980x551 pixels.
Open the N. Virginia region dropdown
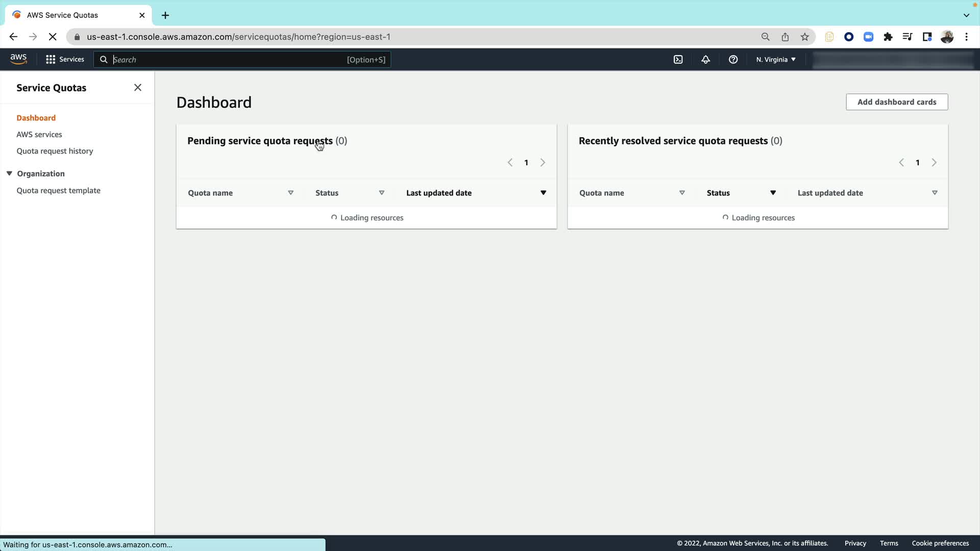coord(775,60)
